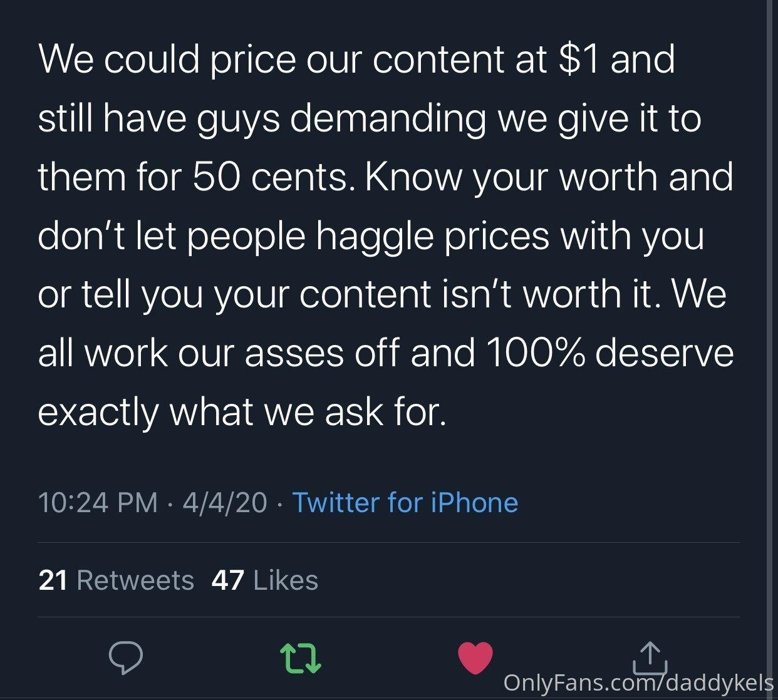778x700 pixels.
Task: Open the share sheet arrow icon
Action: tap(650, 657)
